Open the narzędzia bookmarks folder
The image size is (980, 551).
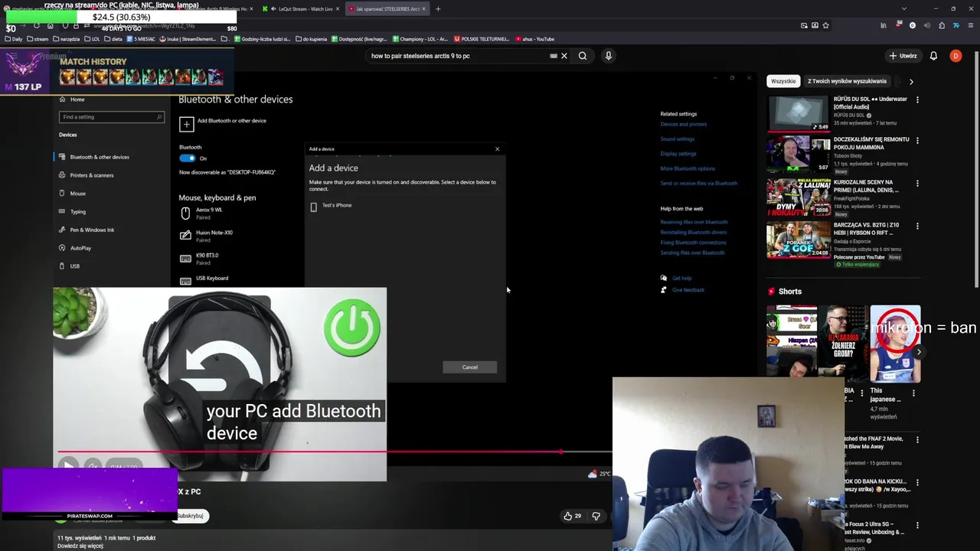pyautogui.click(x=66, y=39)
